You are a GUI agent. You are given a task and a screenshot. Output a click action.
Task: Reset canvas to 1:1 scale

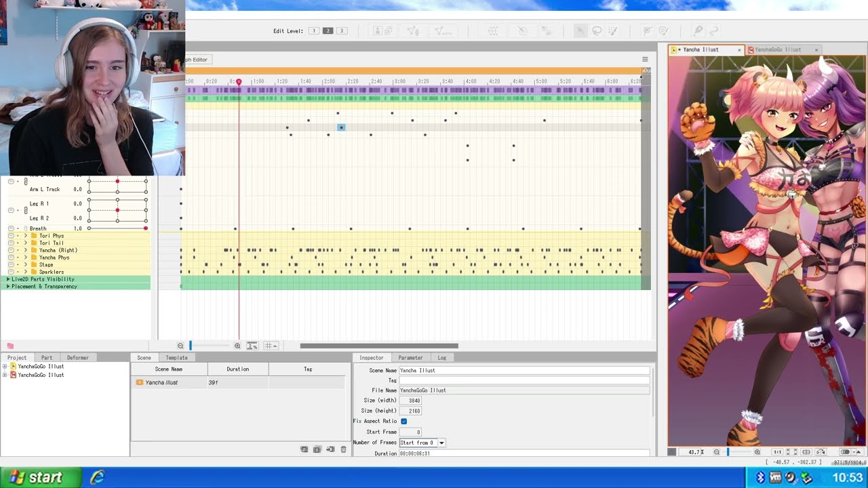[x=778, y=452]
